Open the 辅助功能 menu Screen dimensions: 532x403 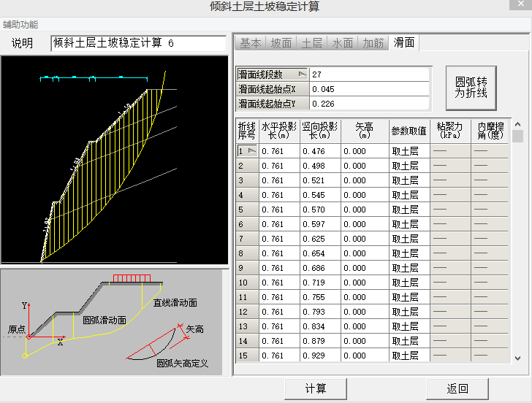tap(20, 25)
